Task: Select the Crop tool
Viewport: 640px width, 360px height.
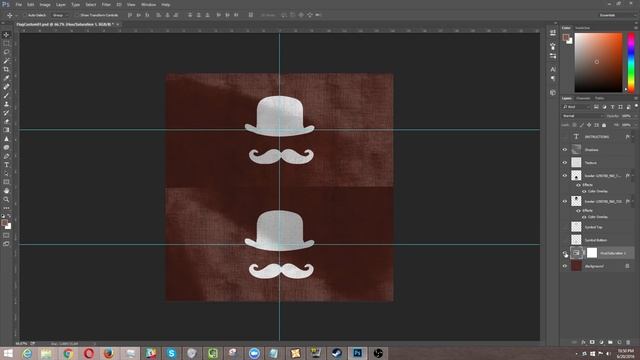Action: [6, 69]
